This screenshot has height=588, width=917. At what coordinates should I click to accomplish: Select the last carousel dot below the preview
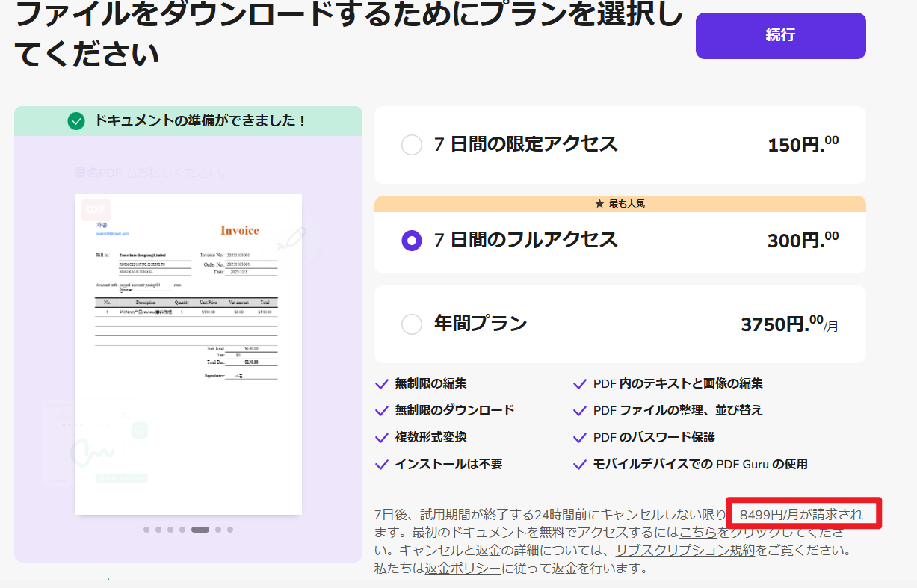point(230,530)
